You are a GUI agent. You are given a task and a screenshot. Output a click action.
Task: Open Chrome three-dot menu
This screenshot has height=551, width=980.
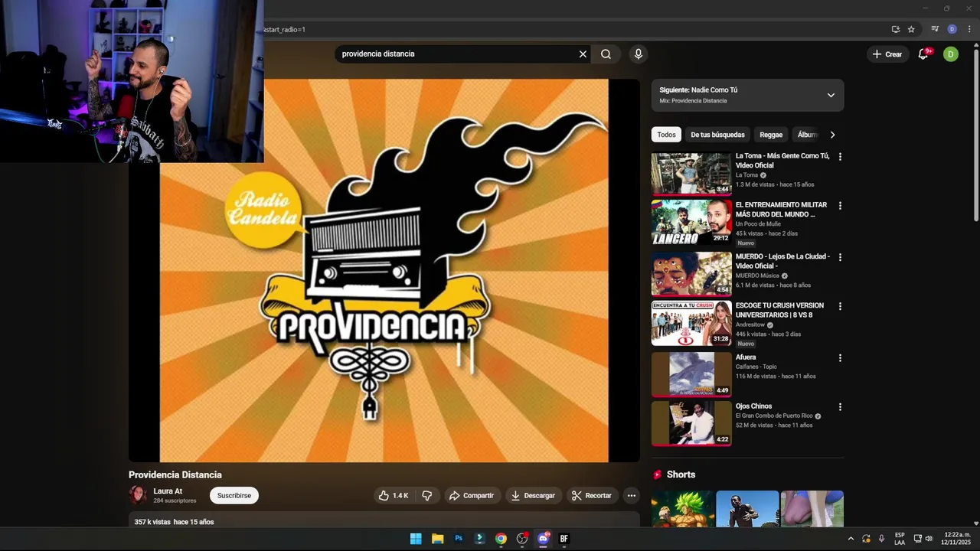(x=969, y=30)
